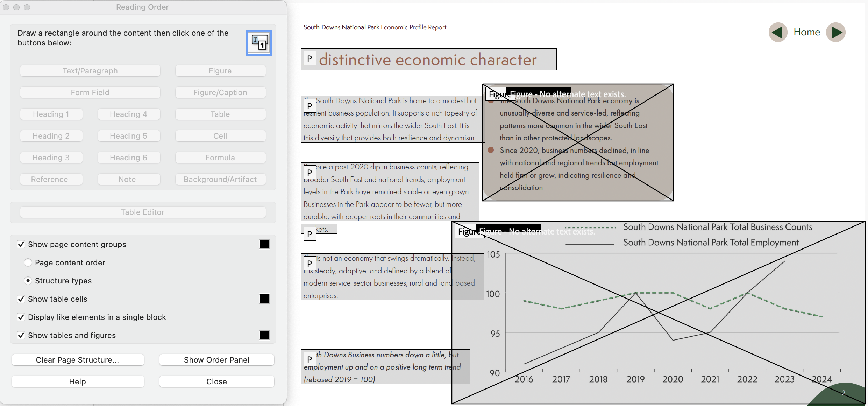Click the 'consolidation' text in bullet box
The width and height of the screenshot is (868, 406).
coord(521,188)
